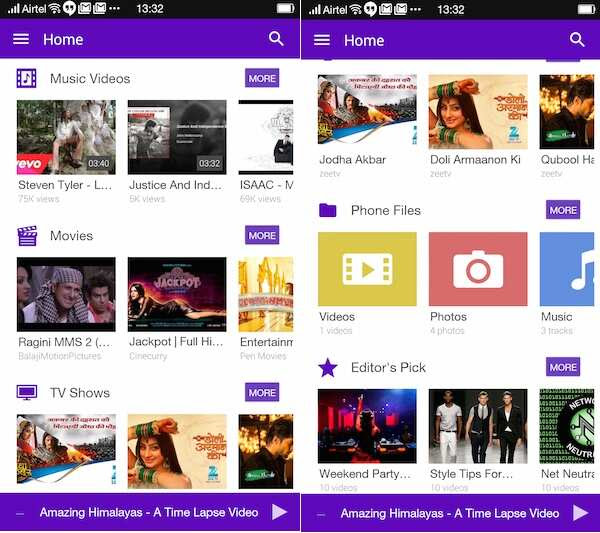
Task: Tap MORE button for Phone Files
Action: tap(563, 210)
